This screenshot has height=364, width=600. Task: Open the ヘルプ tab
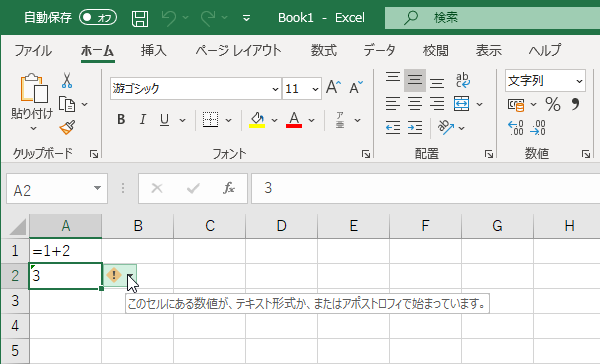(x=545, y=51)
